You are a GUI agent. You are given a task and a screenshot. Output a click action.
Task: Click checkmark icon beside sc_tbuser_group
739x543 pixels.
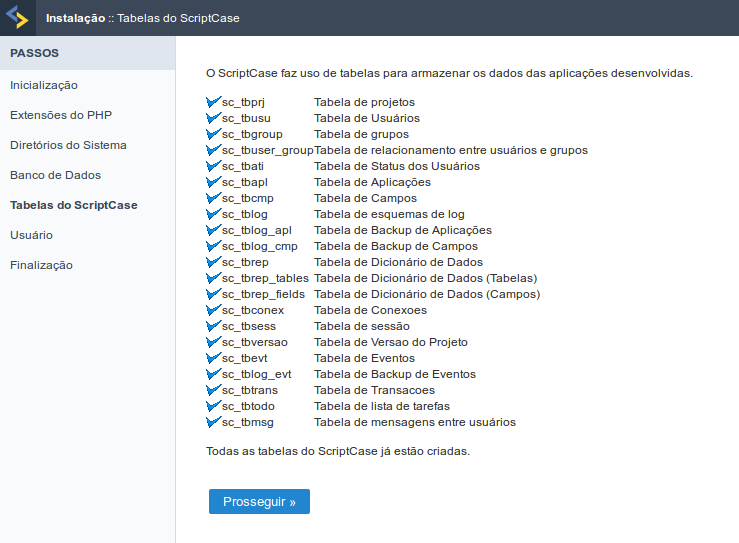(x=213, y=149)
